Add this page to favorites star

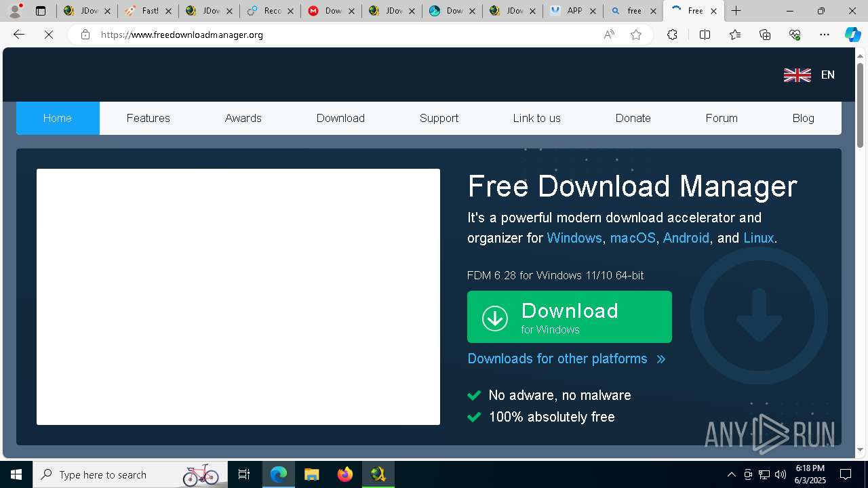pos(636,35)
